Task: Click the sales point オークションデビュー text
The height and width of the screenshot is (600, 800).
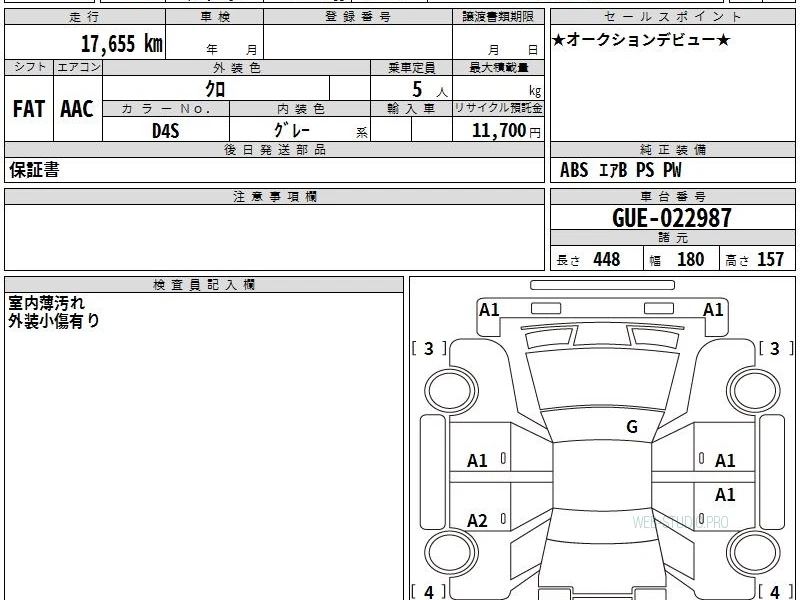Action: pyautogui.click(x=641, y=40)
